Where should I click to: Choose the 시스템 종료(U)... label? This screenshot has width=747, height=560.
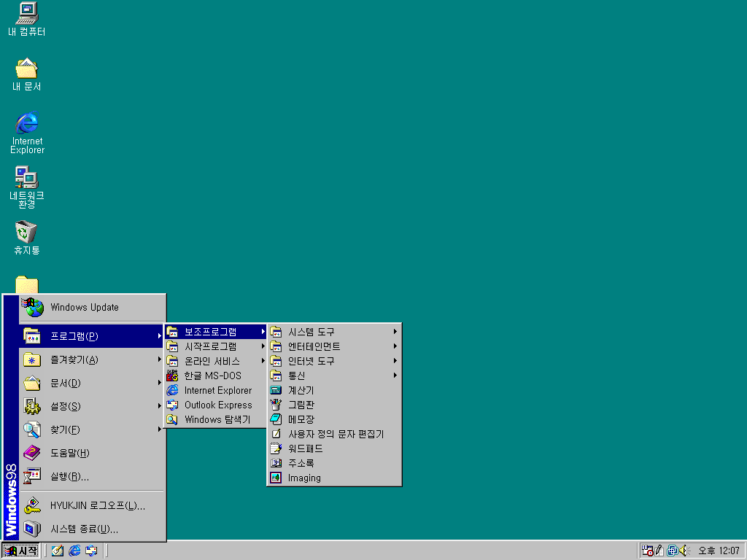pos(85,529)
